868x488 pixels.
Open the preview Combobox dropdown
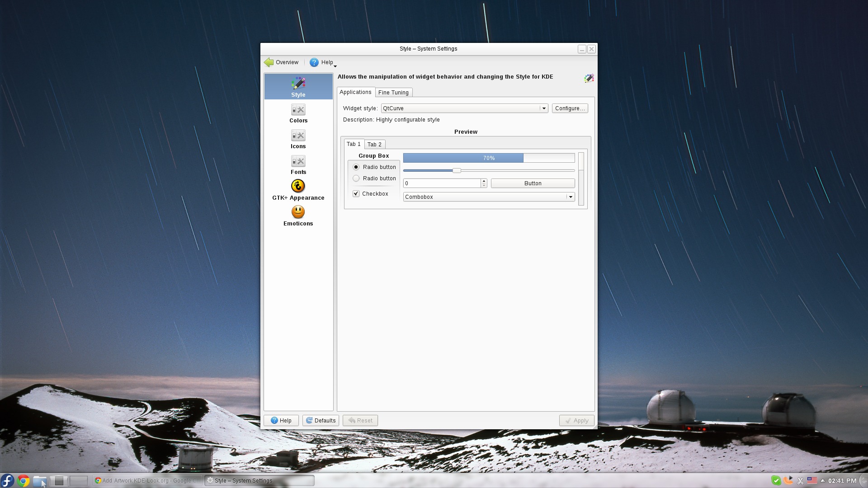[571, 197]
